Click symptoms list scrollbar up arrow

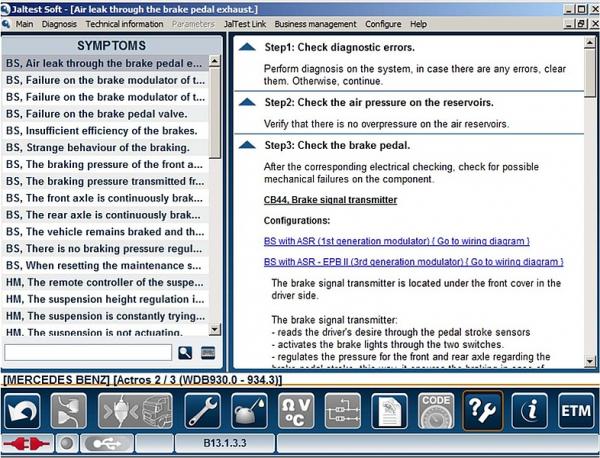[215, 61]
